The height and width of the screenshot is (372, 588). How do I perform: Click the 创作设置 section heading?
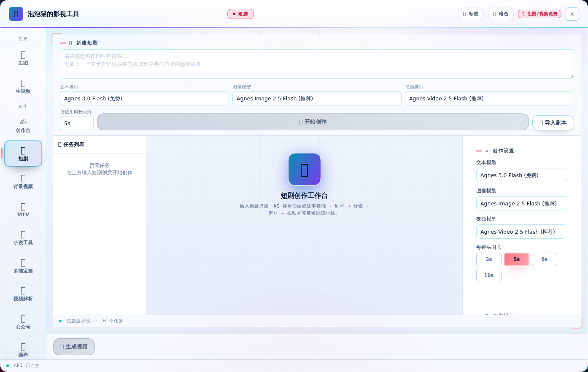503,151
